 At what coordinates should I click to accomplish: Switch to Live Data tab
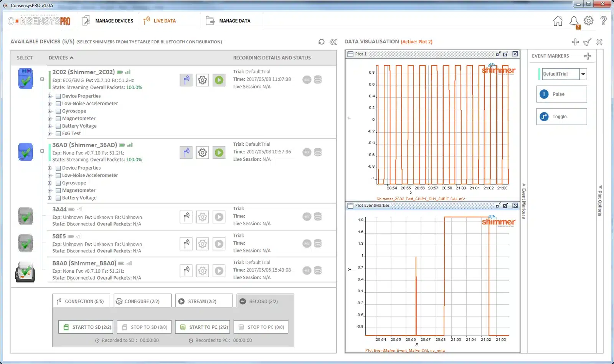point(160,21)
